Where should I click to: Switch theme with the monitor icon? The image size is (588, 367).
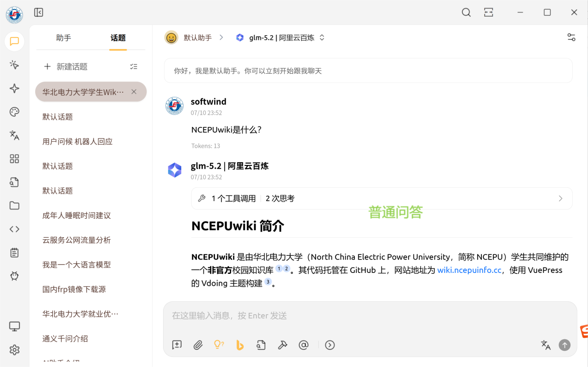click(14, 326)
